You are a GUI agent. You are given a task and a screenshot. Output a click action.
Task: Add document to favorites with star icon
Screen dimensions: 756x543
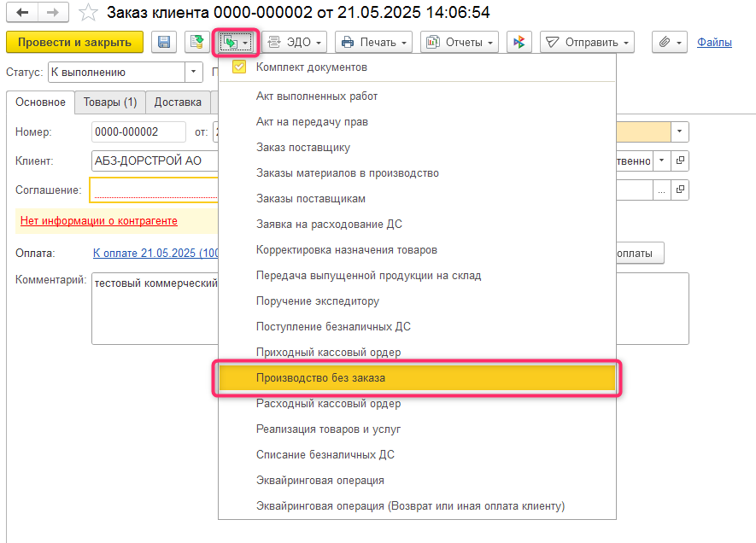pyautogui.click(x=87, y=13)
